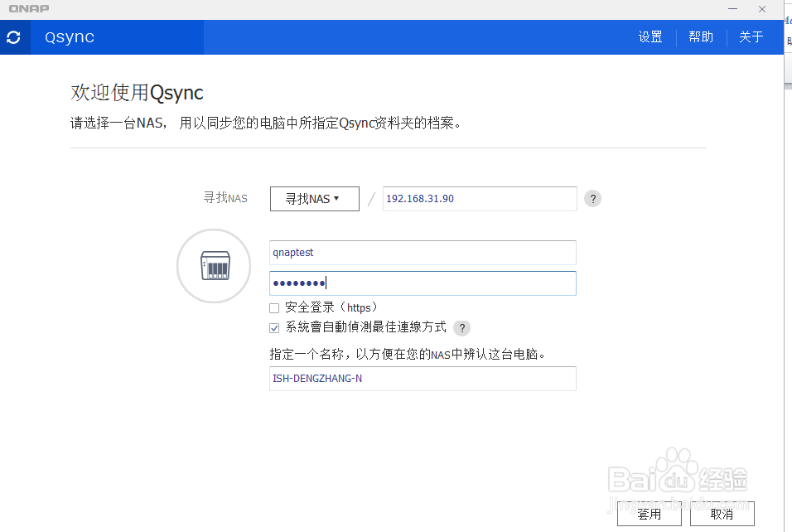
Task: Click the 寻找NAS label text on the left
Action: coord(225,197)
